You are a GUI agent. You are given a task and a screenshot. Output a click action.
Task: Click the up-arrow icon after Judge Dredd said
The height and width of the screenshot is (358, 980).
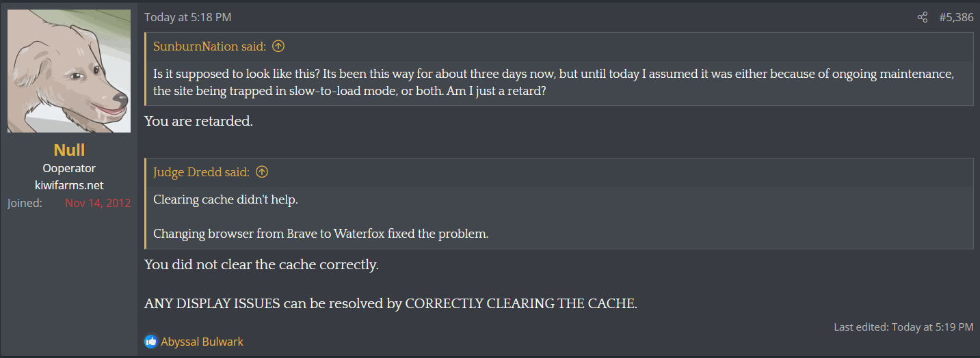pos(262,172)
